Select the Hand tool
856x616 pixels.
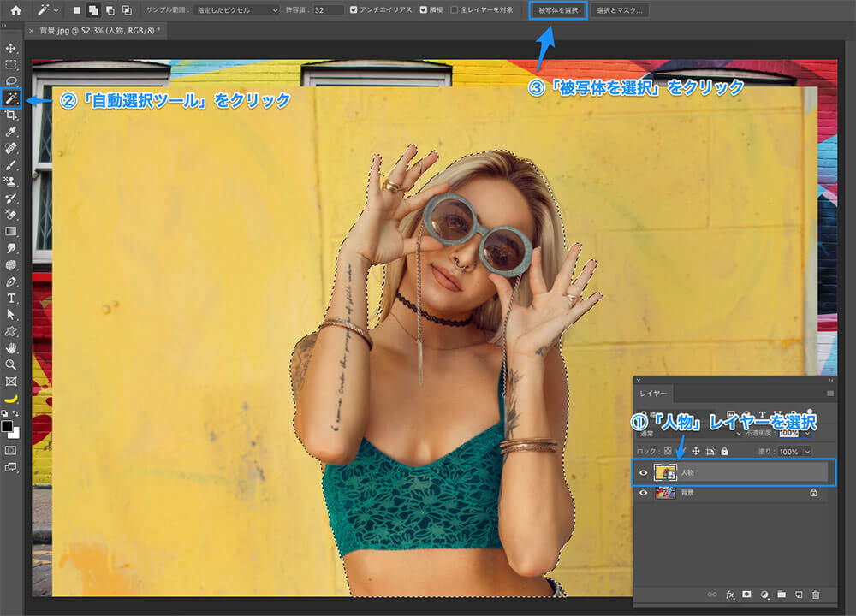[11, 347]
